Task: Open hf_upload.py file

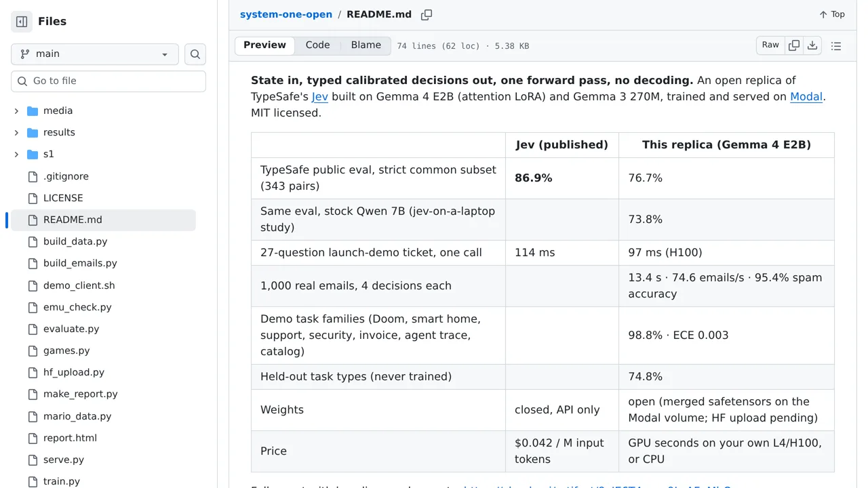Action: [74, 372]
